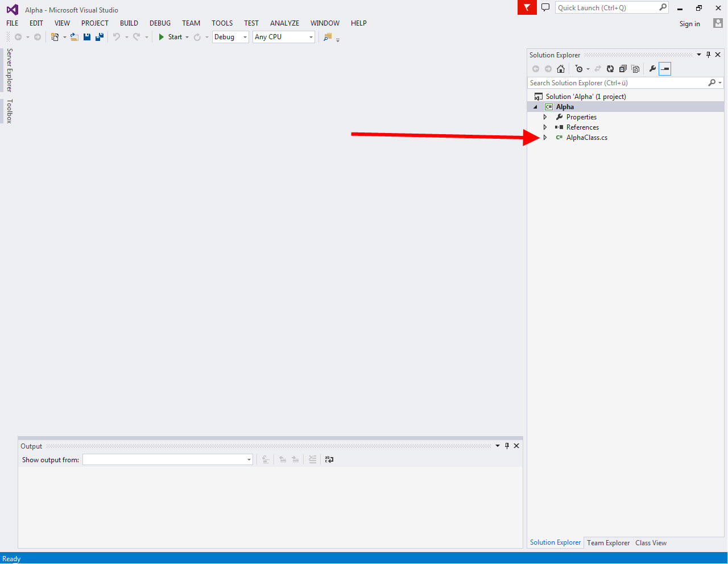Open the Server Explorer side tab
Viewport: 728px width, 564px height.
tap(9, 70)
